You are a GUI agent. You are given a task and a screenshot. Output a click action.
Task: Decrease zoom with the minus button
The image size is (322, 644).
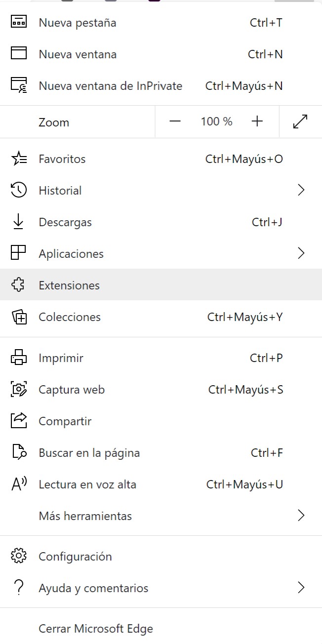coord(175,121)
